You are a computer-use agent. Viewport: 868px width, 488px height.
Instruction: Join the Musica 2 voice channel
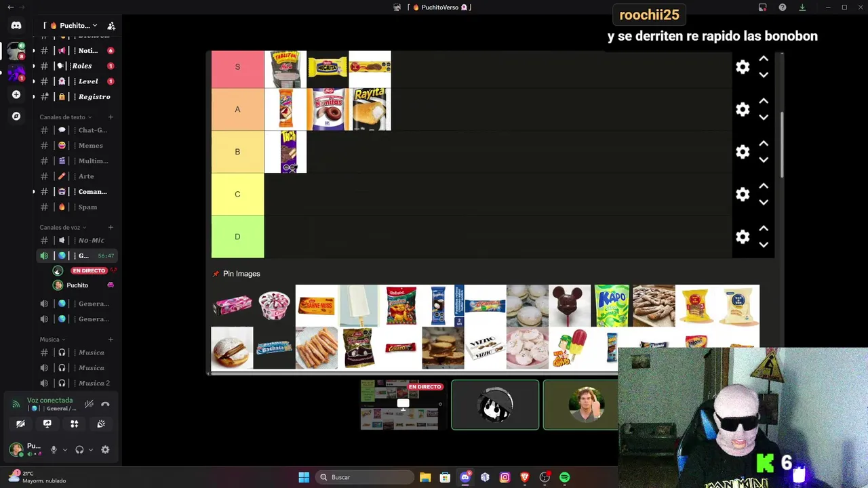click(76, 383)
